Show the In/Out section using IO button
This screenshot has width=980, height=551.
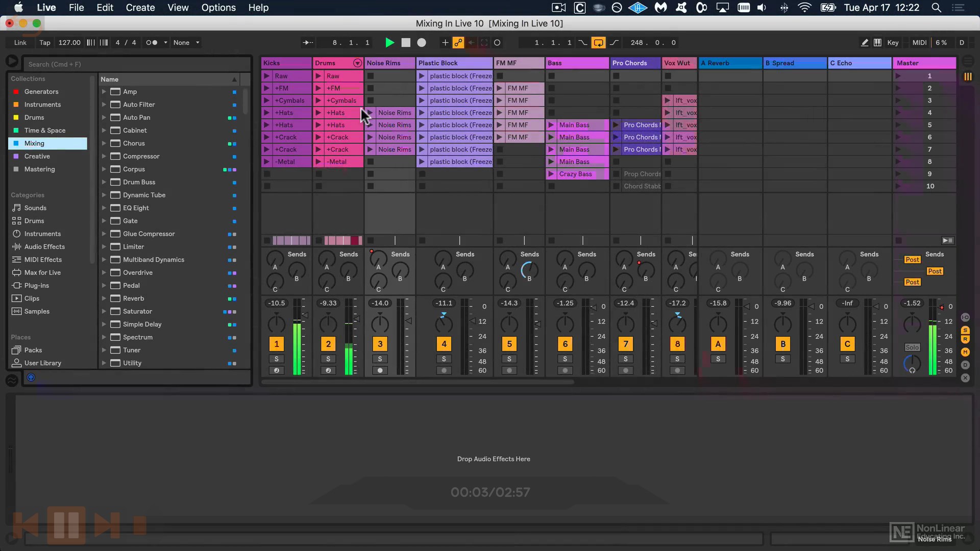[x=965, y=317]
